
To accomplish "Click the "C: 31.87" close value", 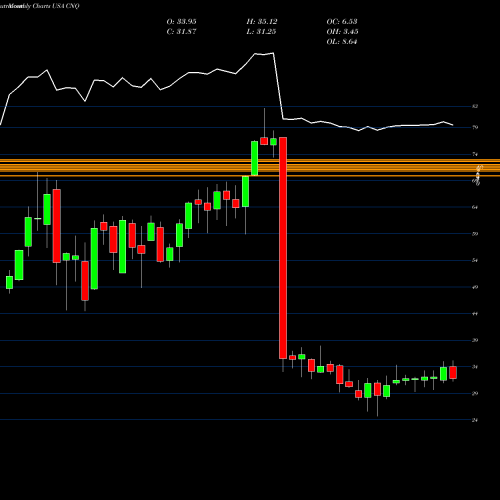I will coord(181,32).
